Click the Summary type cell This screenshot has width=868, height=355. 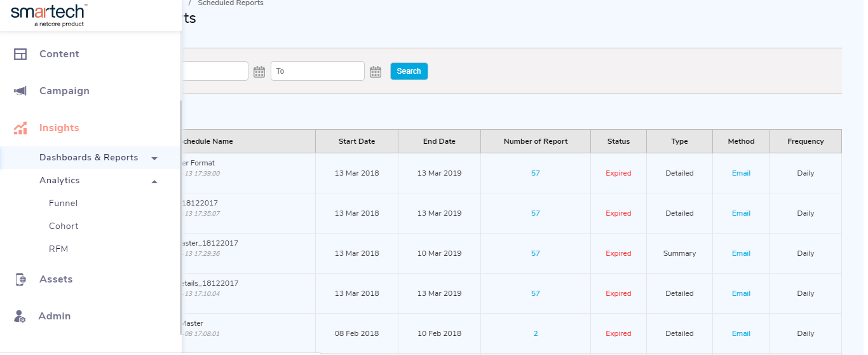pyautogui.click(x=679, y=253)
